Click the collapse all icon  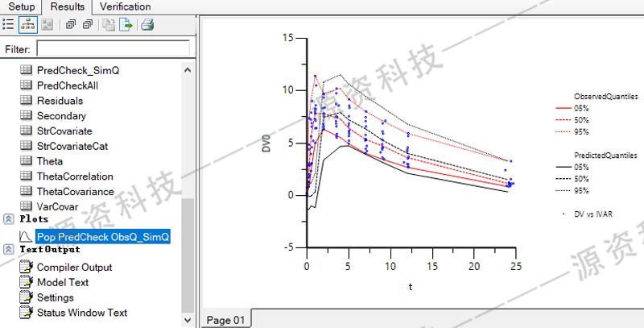click(87, 25)
